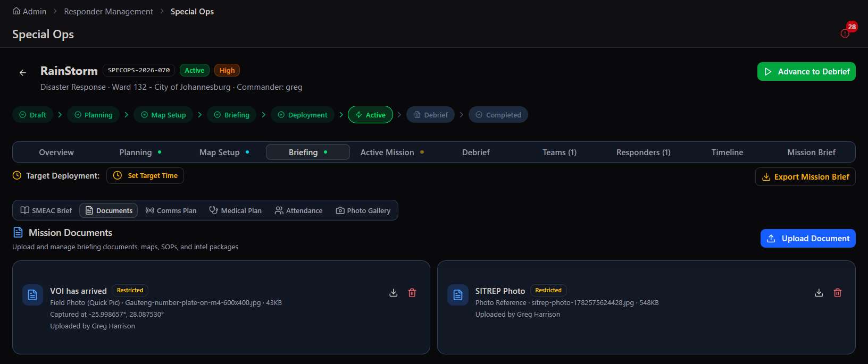Click the SITREP Photo file icon
The image size is (868, 364).
(458, 295)
